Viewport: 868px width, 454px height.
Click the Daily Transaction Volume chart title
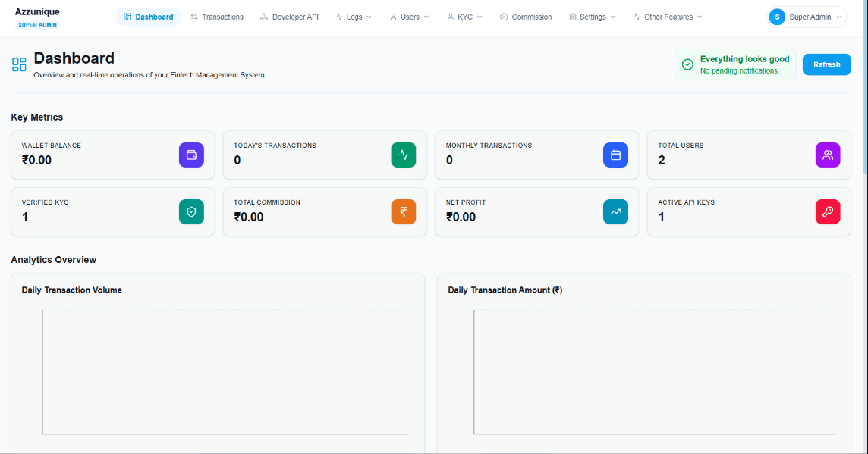[x=72, y=290]
